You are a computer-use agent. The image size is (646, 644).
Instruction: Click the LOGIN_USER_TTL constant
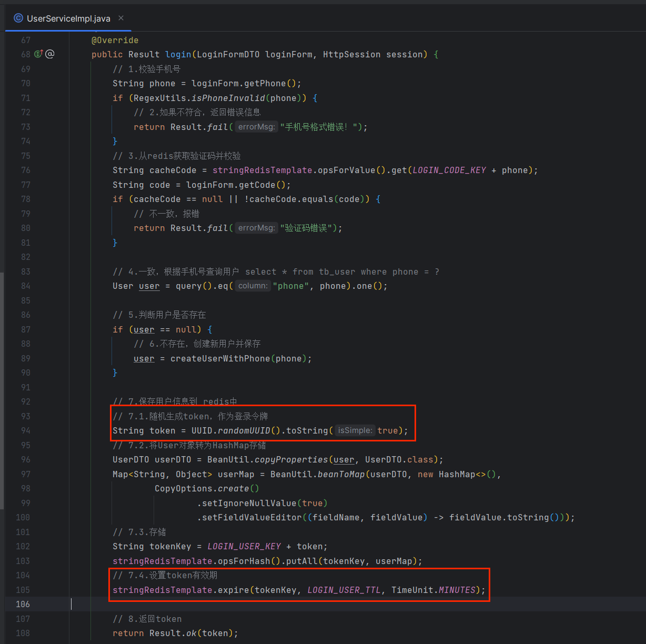pyautogui.click(x=344, y=590)
